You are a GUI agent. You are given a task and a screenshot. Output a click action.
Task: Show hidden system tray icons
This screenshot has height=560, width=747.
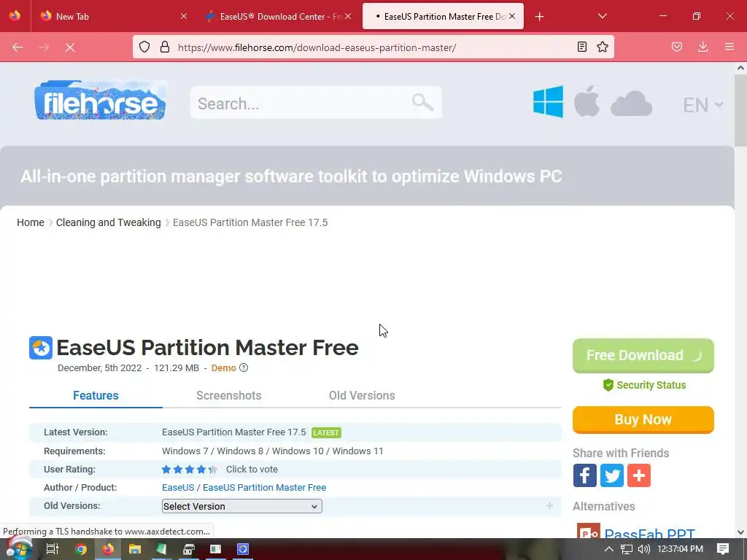coord(609,549)
